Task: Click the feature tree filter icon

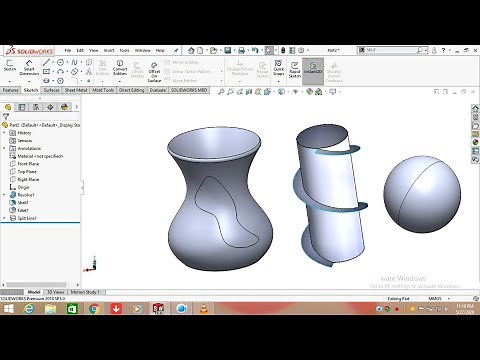Action: coord(6,116)
